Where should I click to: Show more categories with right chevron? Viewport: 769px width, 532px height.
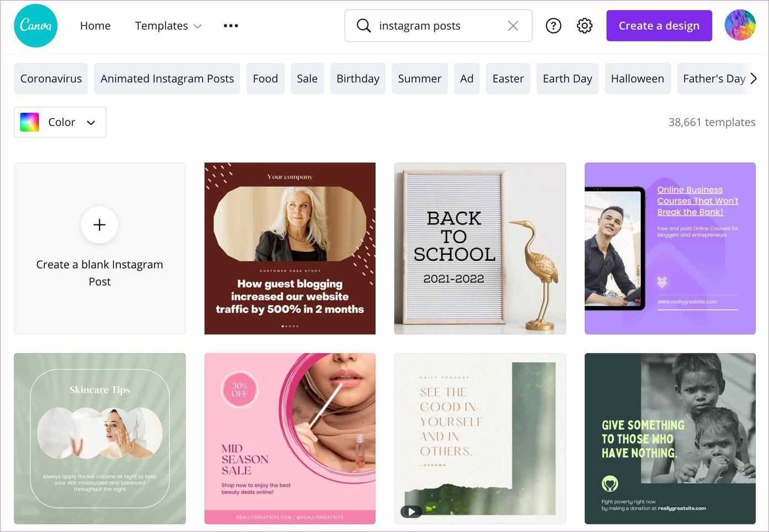tap(754, 78)
